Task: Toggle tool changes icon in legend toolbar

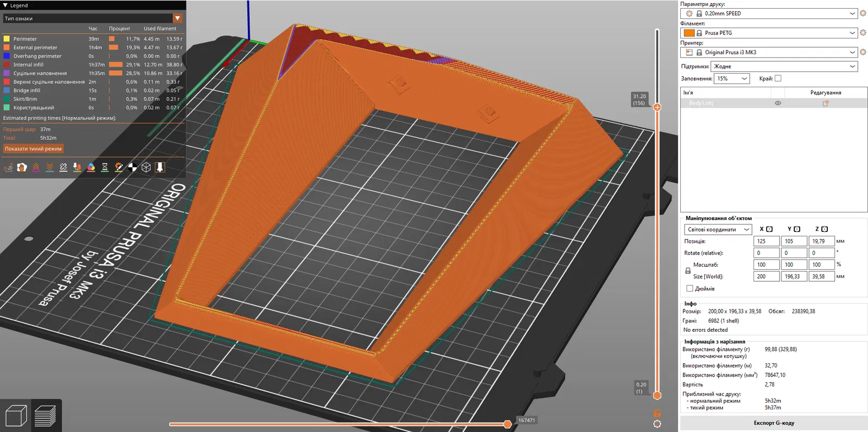Action: point(77,167)
